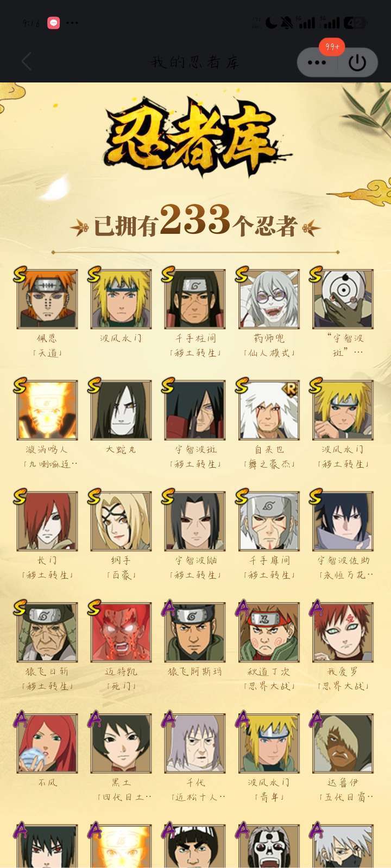Open the 达鲁伊 ninja portrait
The width and height of the screenshot is (391, 868).
coord(343,744)
